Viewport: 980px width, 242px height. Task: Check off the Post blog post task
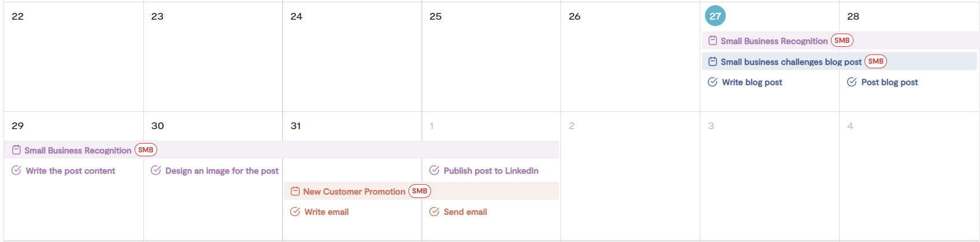click(852, 82)
